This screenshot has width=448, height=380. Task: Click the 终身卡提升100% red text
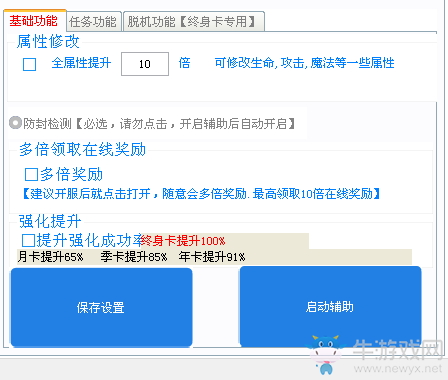[183, 241]
